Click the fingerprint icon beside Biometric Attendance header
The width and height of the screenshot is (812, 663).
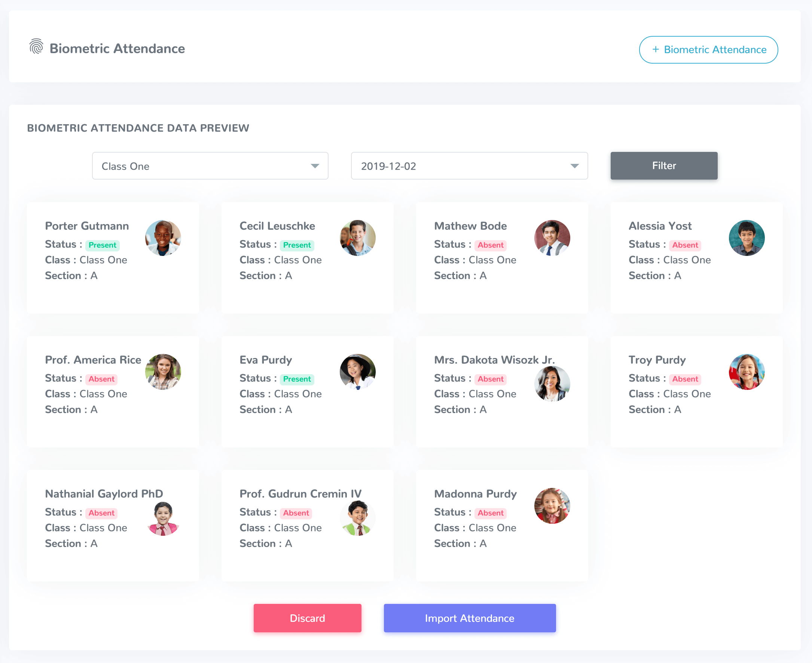point(37,47)
